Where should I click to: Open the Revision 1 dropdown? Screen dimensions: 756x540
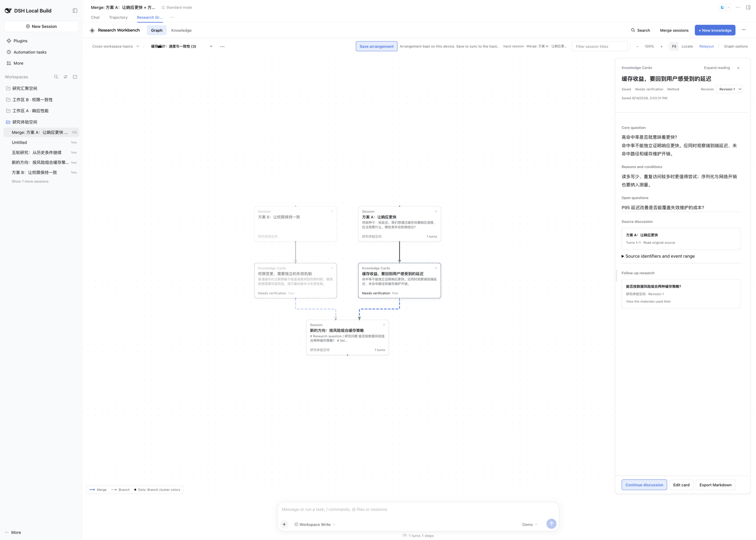[x=729, y=89]
